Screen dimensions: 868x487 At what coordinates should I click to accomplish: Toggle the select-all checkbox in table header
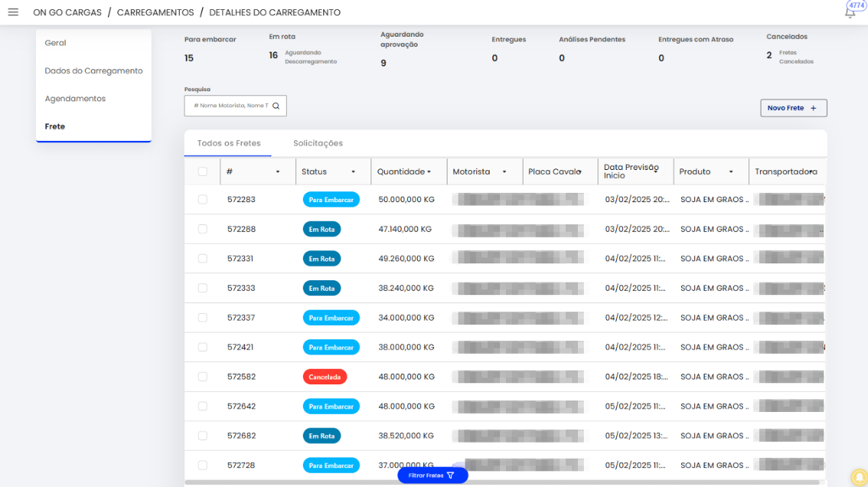[203, 172]
